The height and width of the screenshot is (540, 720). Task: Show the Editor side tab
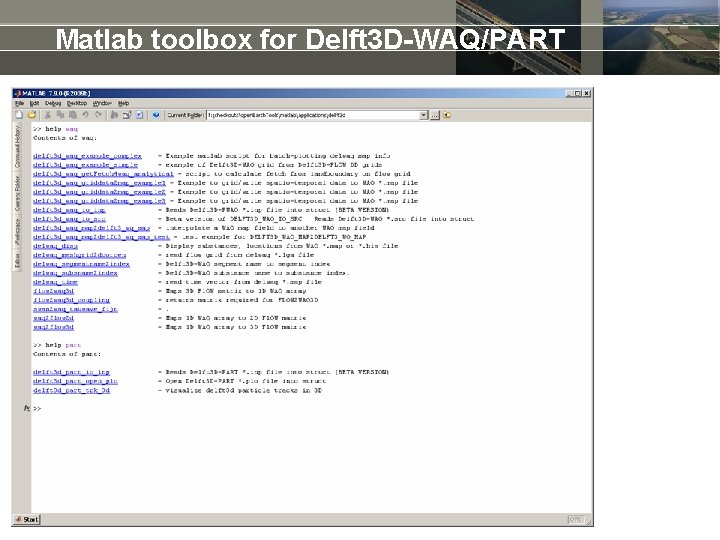tap(17, 260)
